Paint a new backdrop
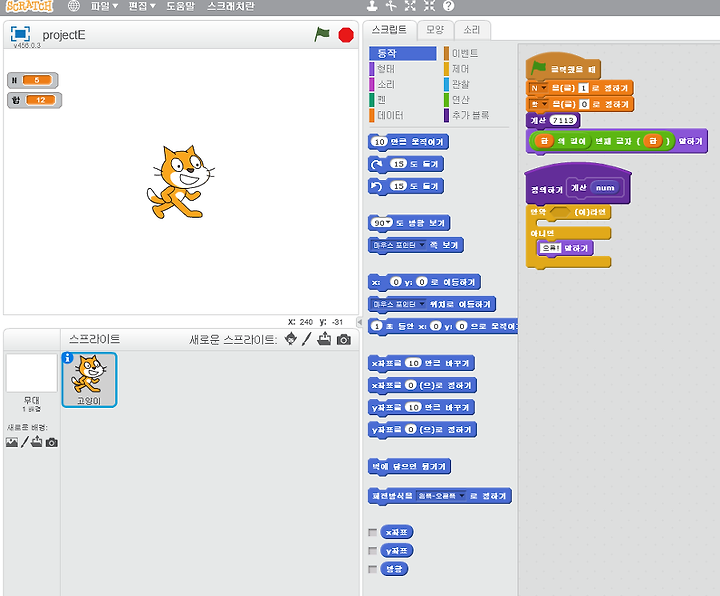 (x=25, y=442)
